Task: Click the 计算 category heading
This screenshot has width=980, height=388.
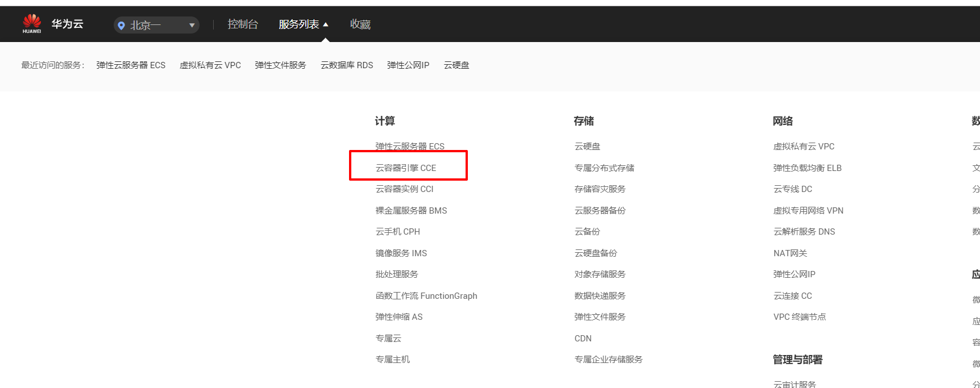Action: (385, 121)
